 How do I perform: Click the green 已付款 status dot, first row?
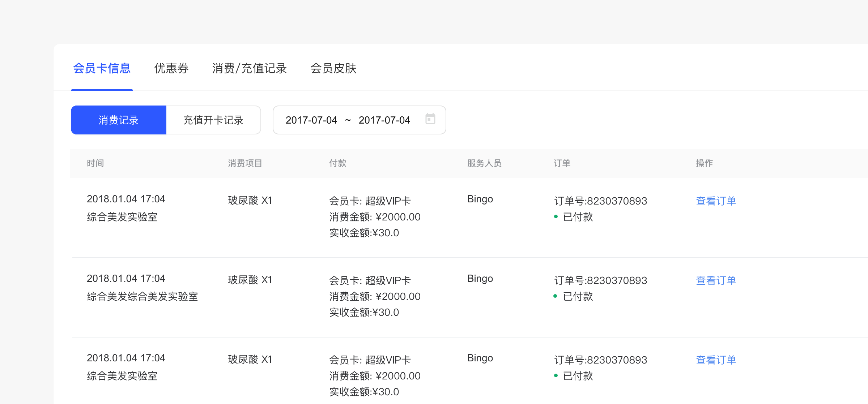(x=556, y=216)
